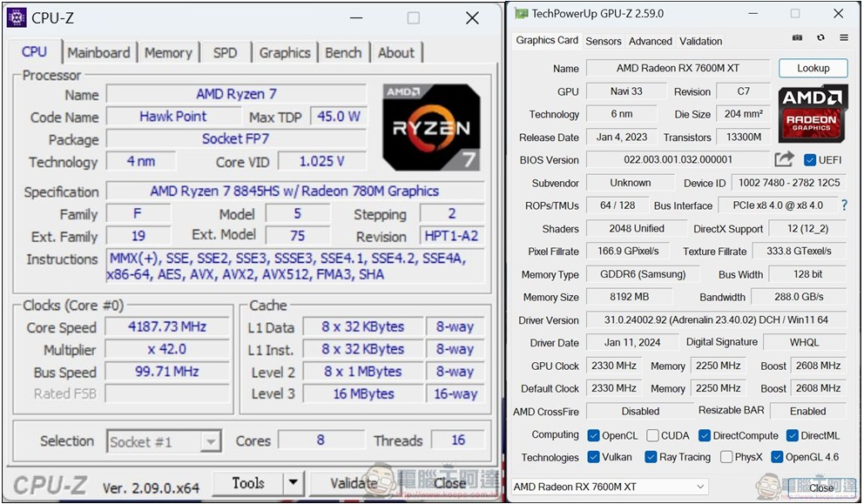Screen dimensions: 864x504
Task: Click the Max TDP value 45.0 W
Action: pyautogui.click(x=338, y=117)
